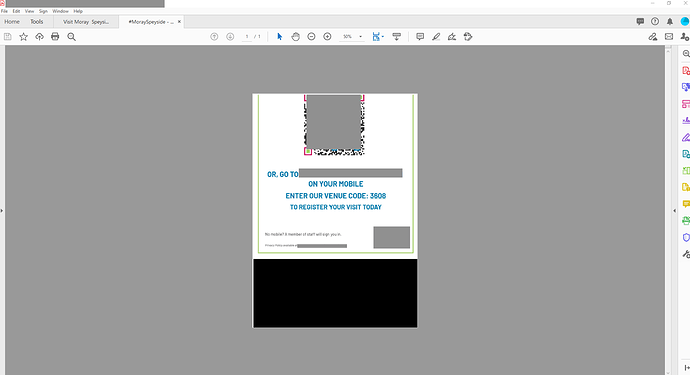The image size is (690, 375).
Task: Select the highlight text pen tool
Action: pos(436,37)
